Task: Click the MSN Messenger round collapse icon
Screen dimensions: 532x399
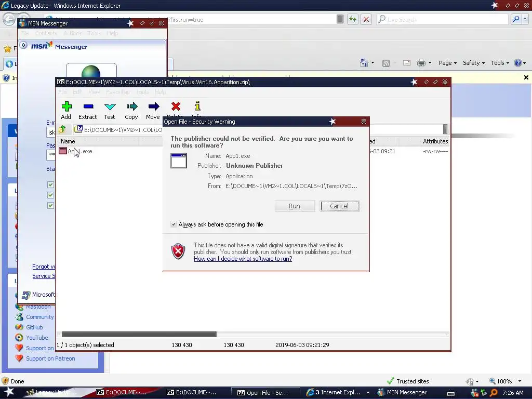Action: point(23,45)
